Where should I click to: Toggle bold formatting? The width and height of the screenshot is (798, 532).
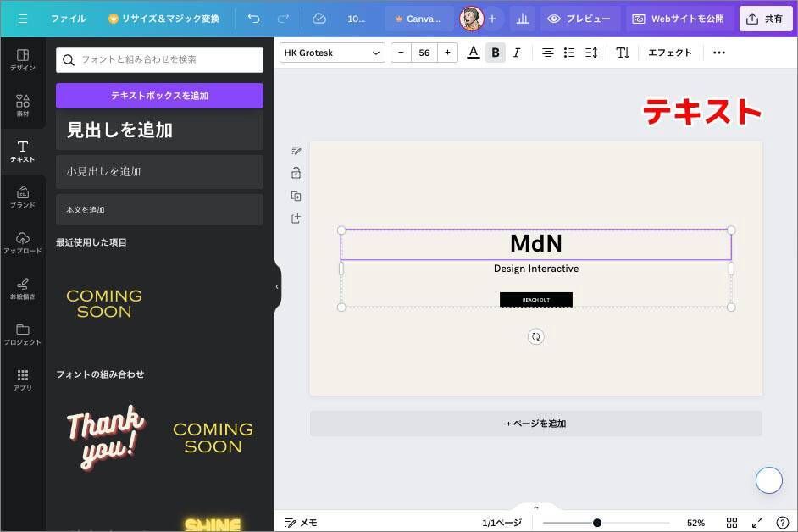coord(496,53)
